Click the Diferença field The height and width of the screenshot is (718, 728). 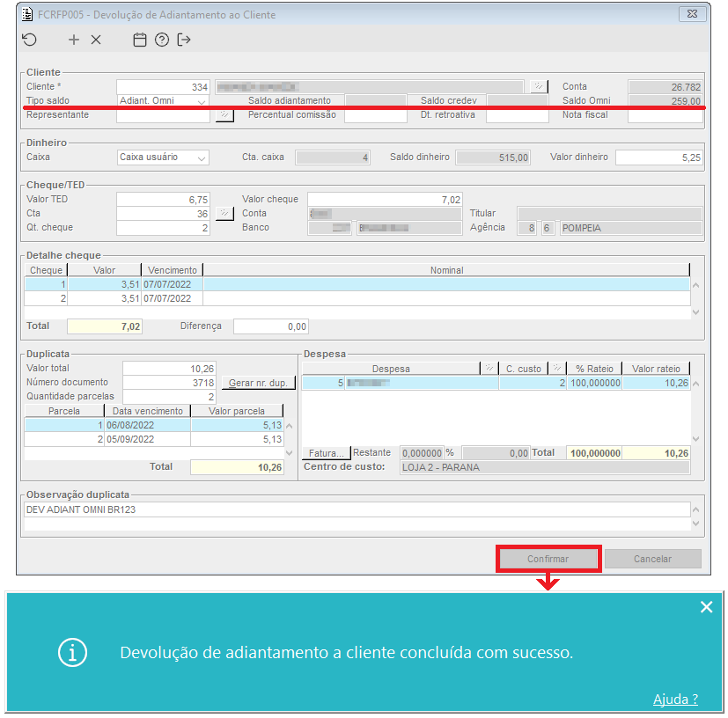[x=270, y=326]
